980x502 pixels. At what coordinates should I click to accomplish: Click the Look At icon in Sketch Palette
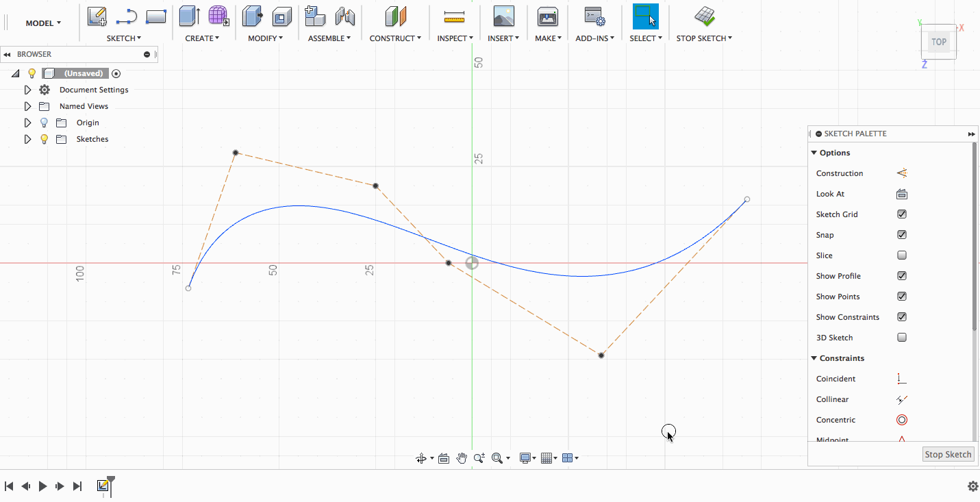pos(902,194)
